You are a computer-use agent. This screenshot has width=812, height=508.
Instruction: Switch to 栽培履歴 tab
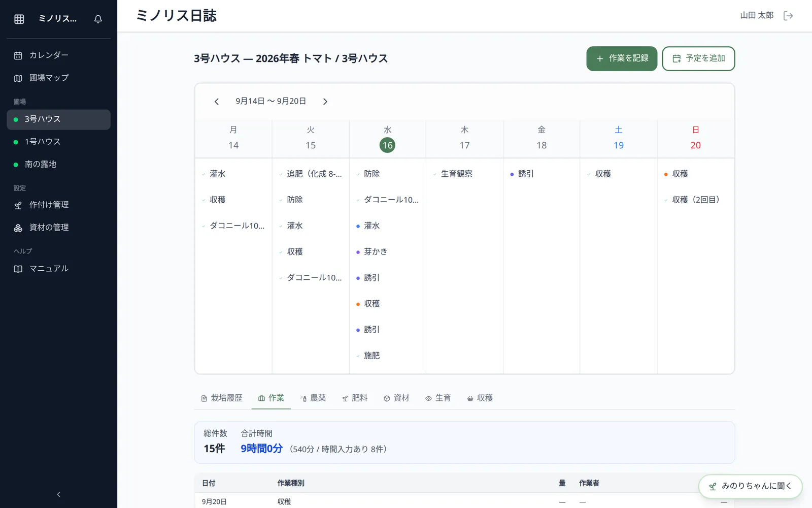coord(222,398)
